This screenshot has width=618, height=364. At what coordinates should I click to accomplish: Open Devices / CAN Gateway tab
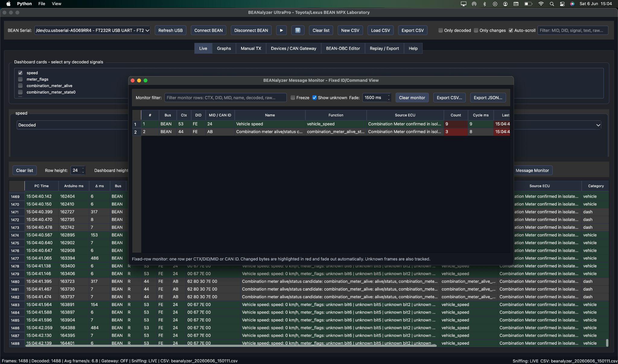(x=293, y=48)
